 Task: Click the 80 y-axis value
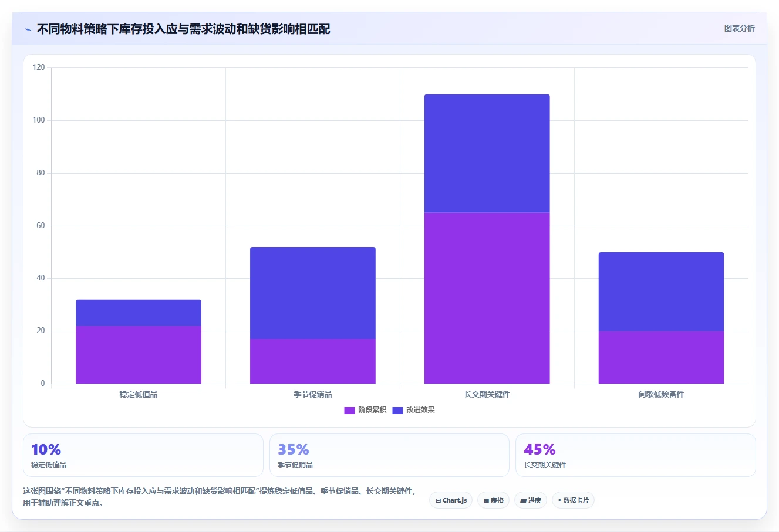[41, 173]
